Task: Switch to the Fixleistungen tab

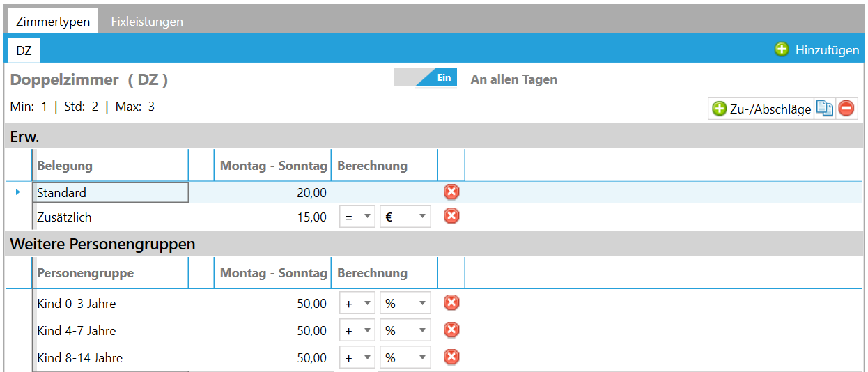Action: (147, 21)
